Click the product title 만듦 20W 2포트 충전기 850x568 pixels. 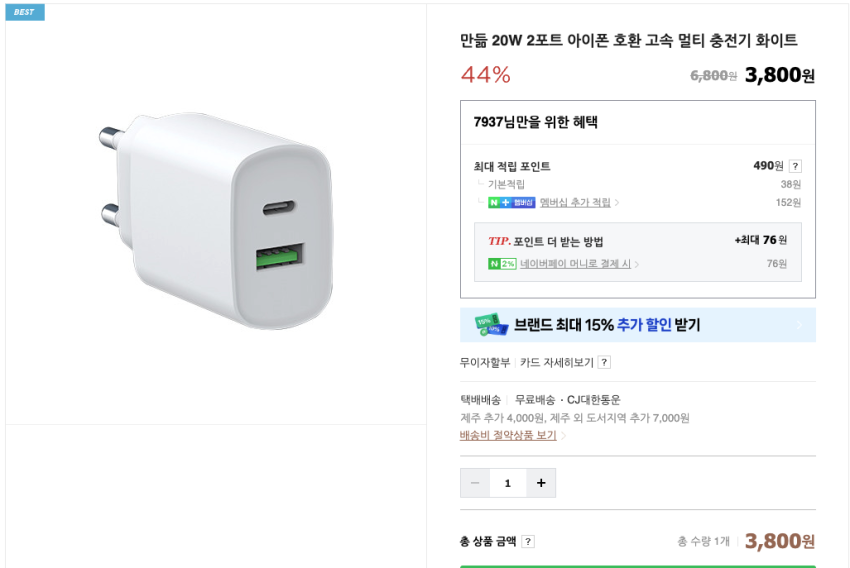[628, 41]
